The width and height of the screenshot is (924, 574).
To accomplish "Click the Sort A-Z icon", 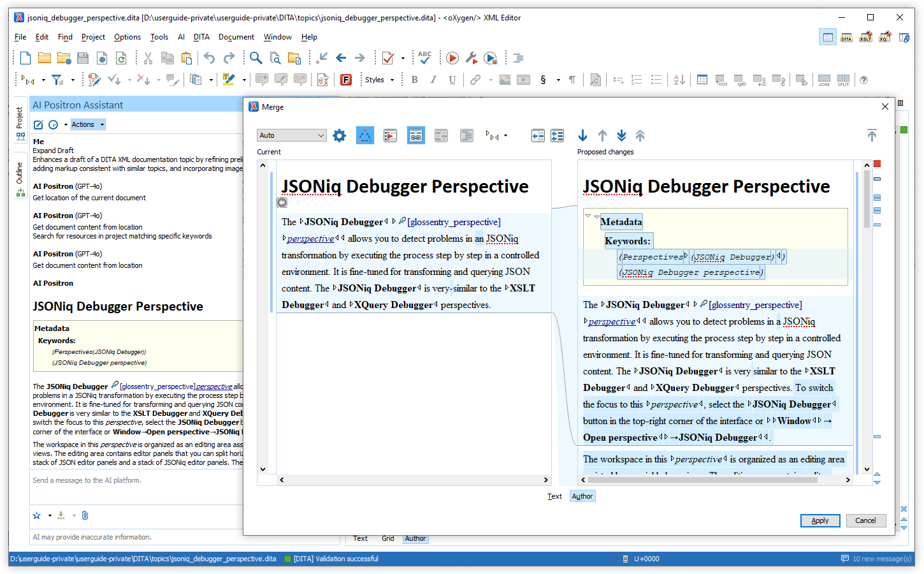I will pyautogui.click(x=679, y=80).
